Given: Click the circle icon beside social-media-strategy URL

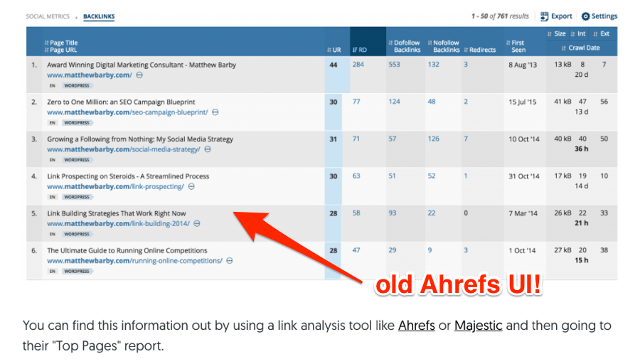Looking at the screenshot, I should 208,149.
